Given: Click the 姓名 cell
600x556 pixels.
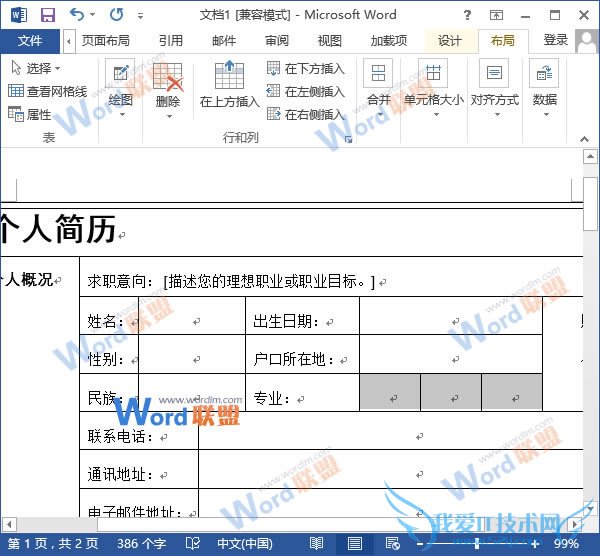Looking at the screenshot, I should pos(109,316).
